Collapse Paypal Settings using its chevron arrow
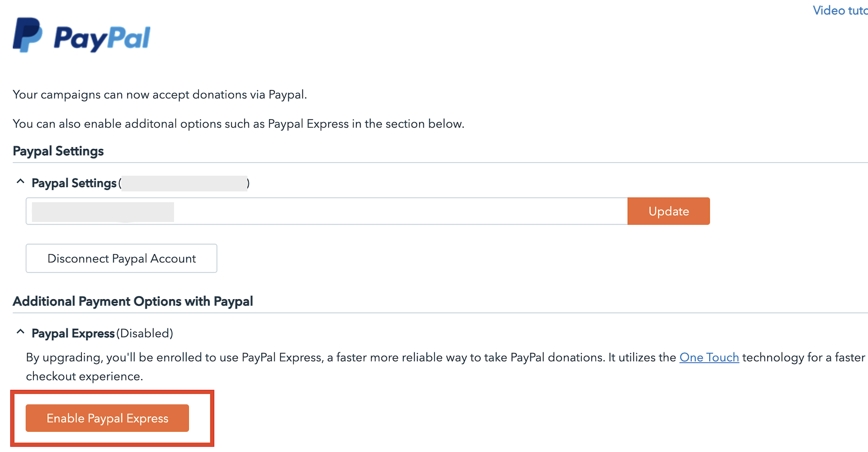Screen dimensions: 868x452 [20, 182]
